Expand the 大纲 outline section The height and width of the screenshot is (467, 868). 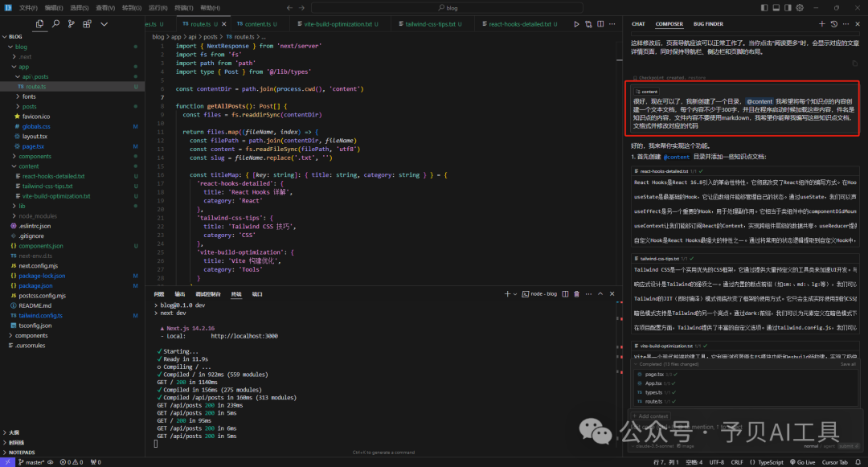[x=11, y=432]
